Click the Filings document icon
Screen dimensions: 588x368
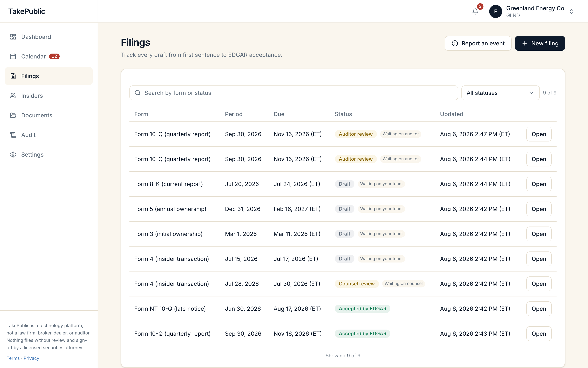click(13, 76)
